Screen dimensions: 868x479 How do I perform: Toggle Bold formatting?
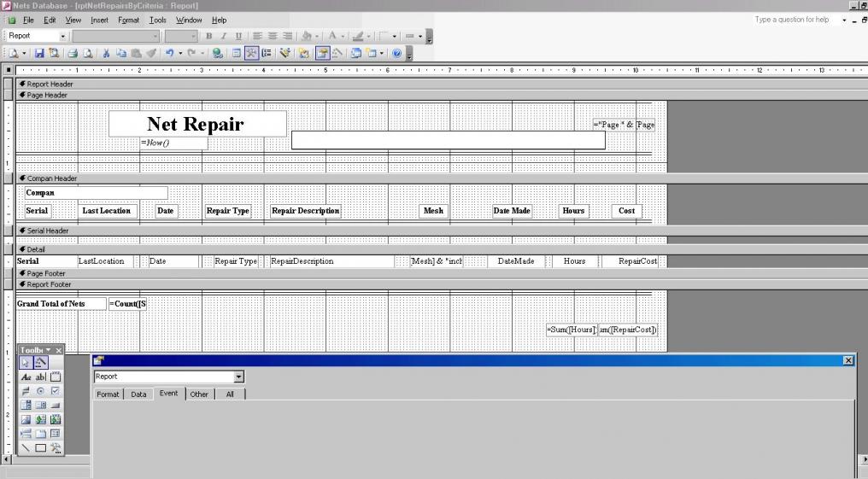point(208,36)
